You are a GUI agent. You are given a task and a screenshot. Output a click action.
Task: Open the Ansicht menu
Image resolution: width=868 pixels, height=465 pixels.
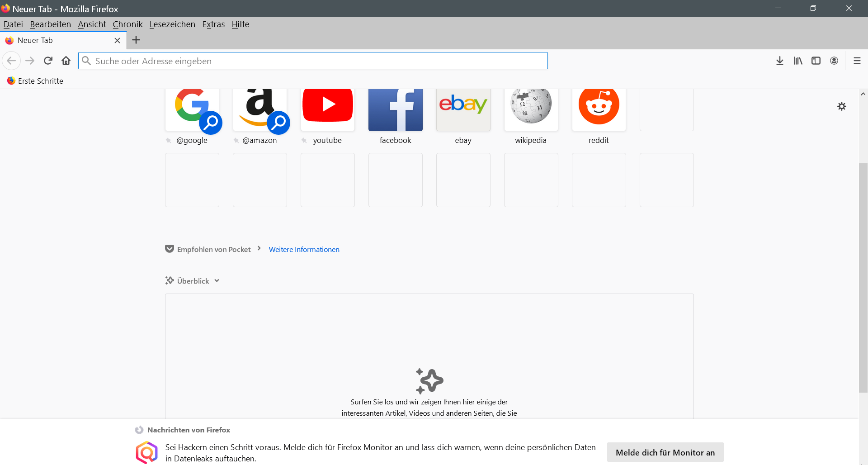(92, 24)
